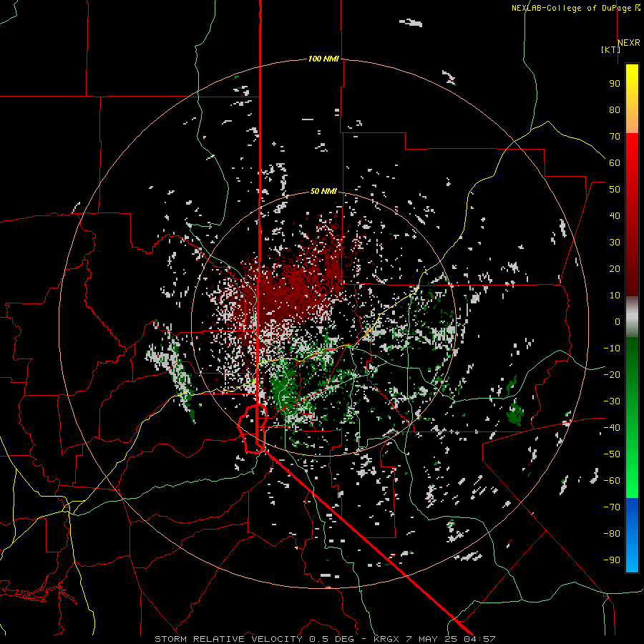Click the 40 value on the velocity scale
The height and width of the screenshot is (644, 644).
(x=615, y=215)
